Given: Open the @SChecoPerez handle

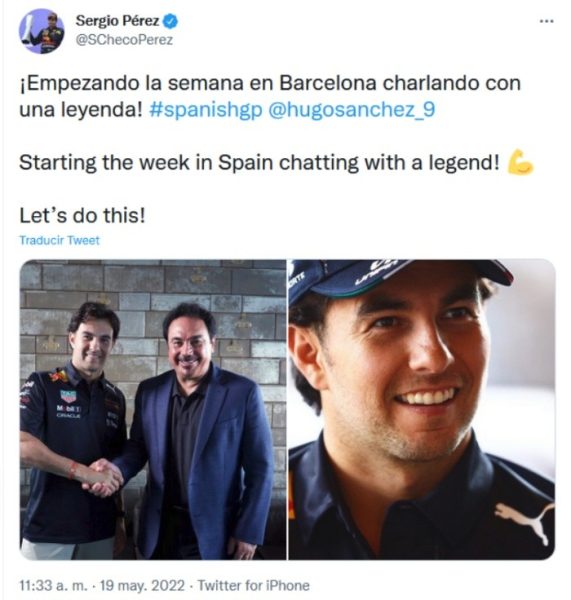Looking at the screenshot, I should point(124,40).
